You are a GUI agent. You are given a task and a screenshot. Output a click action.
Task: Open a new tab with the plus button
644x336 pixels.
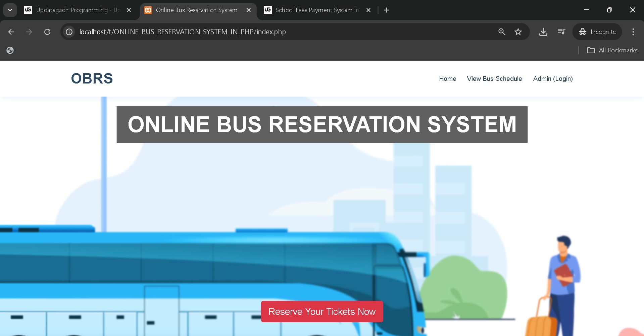coord(386,10)
